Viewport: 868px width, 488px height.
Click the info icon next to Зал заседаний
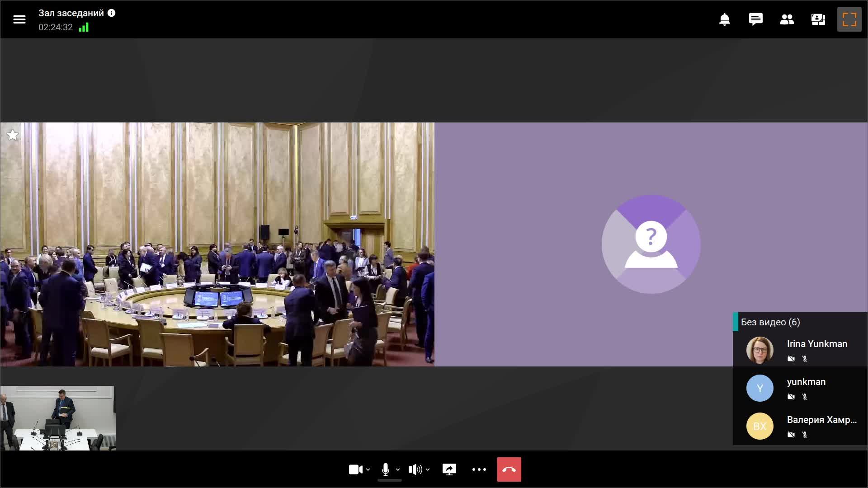click(x=112, y=13)
